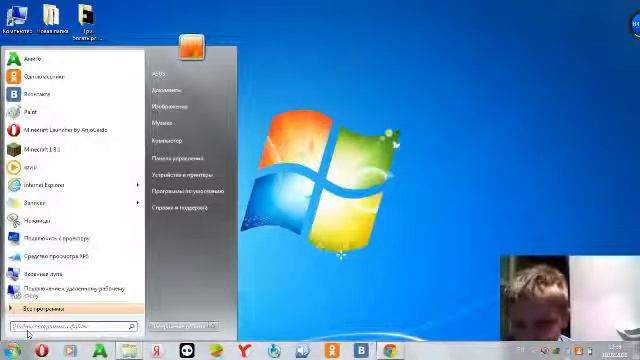
Task: Open Программы по умолчанию
Action: pyautogui.click(x=188, y=191)
